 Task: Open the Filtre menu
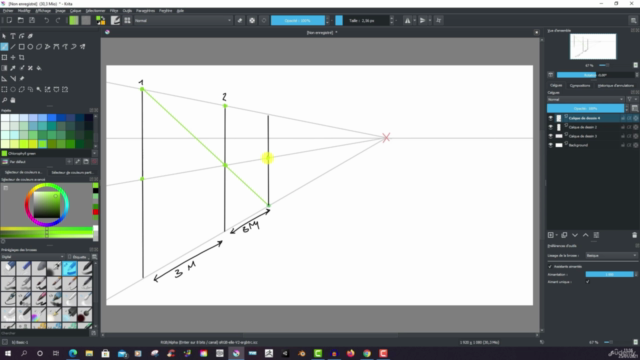click(114, 11)
